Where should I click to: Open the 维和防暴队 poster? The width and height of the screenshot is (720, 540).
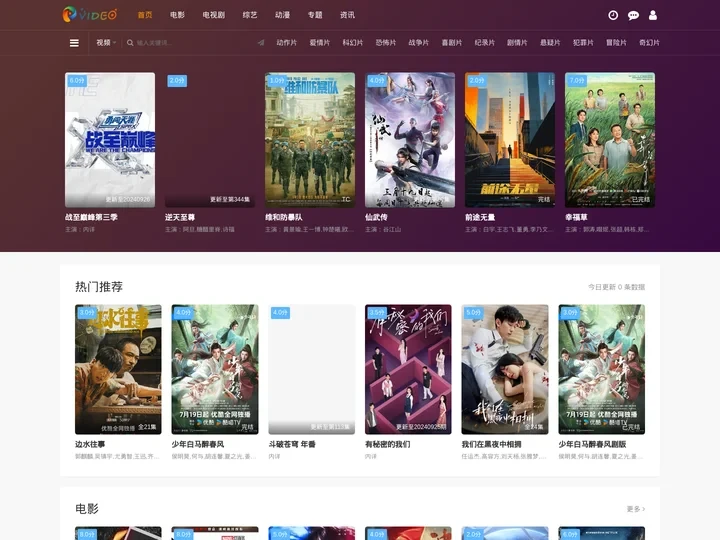[310, 140]
